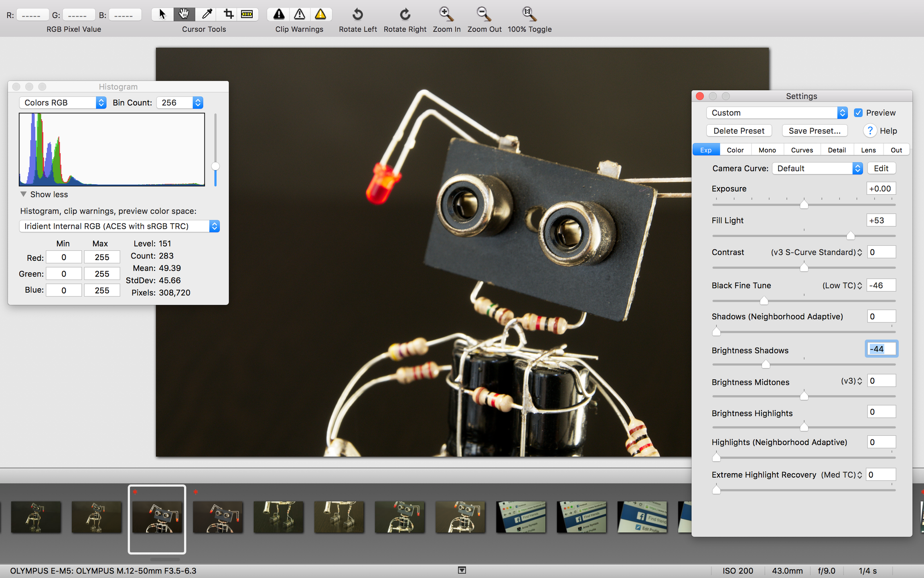Screen dimensions: 924x578
Task: Click the Camera Curve Edit button
Action: 881,169
